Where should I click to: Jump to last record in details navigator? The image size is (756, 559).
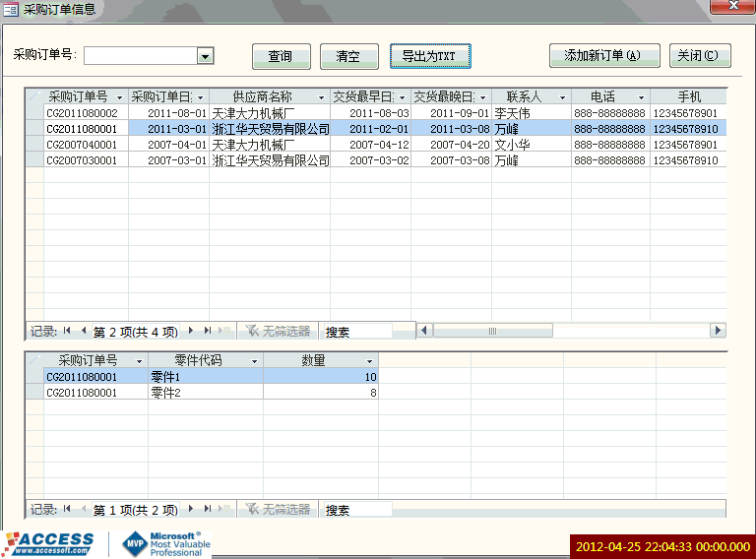tap(208, 509)
